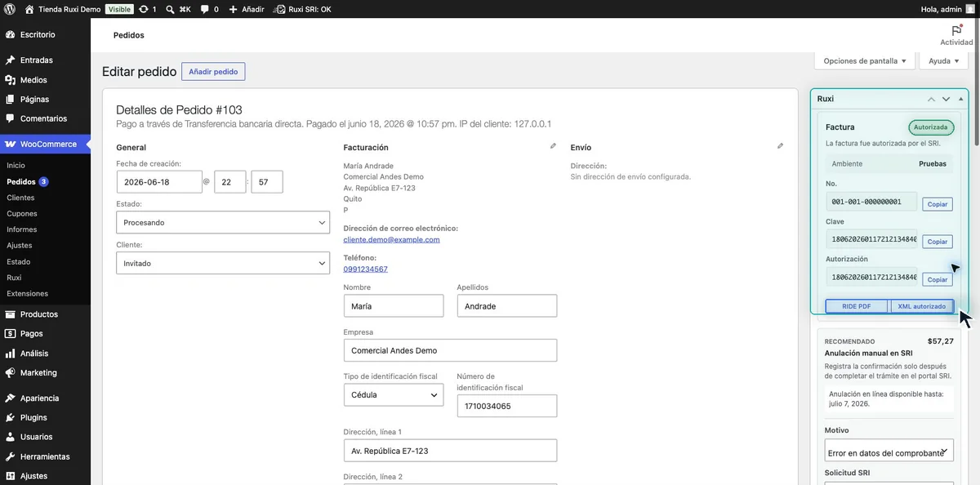Click the updates icon in the admin bar

click(144, 9)
